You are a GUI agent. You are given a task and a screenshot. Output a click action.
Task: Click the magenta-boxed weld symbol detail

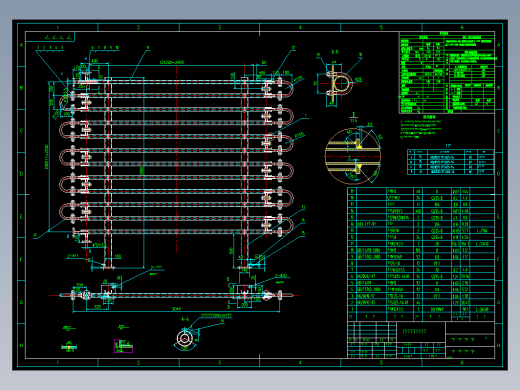(123, 346)
